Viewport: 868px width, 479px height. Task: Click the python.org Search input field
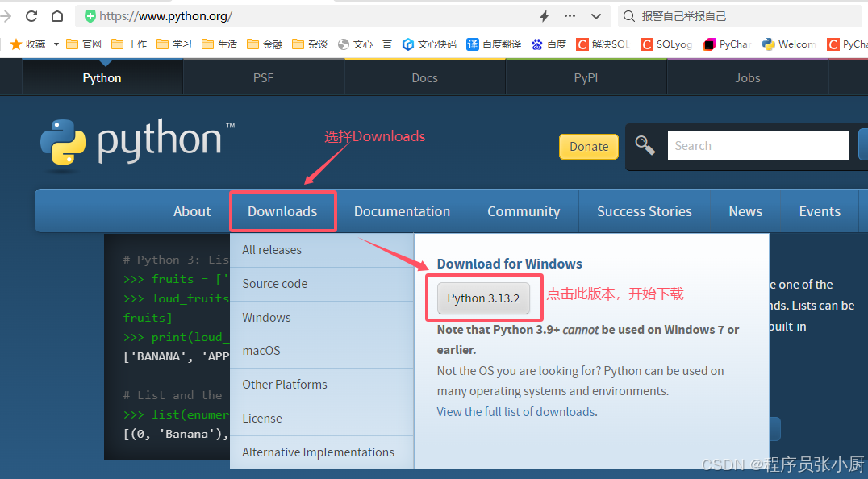[757, 145]
